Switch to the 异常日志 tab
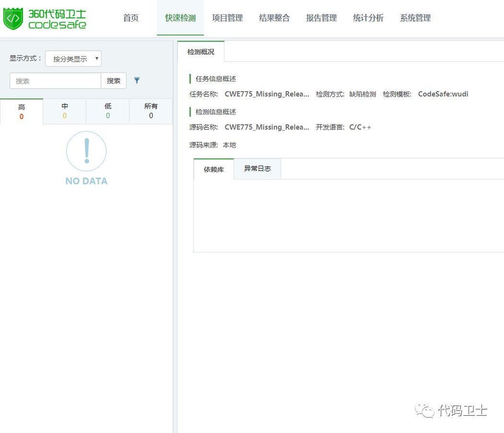Viewport: 504px width, 433px height. 257,168
